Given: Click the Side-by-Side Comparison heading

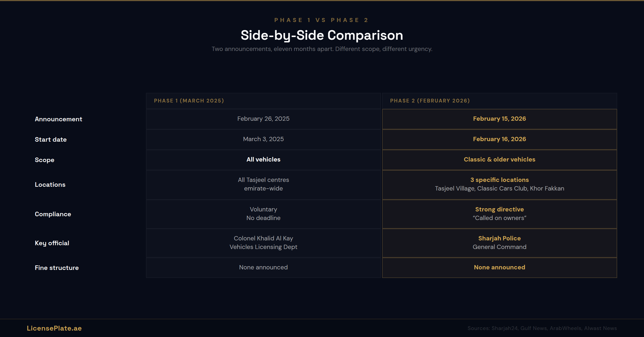Looking at the screenshot, I should pyautogui.click(x=322, y=35).
